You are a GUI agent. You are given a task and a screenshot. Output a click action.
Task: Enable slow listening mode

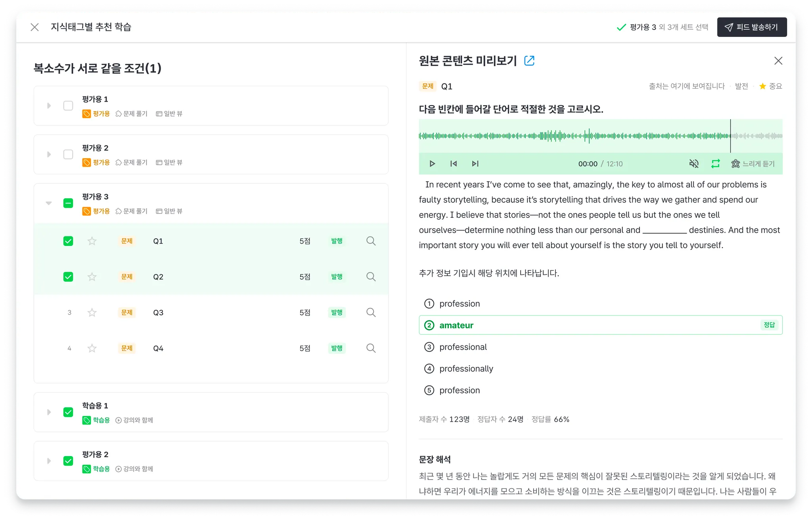(x=753, y=164)
